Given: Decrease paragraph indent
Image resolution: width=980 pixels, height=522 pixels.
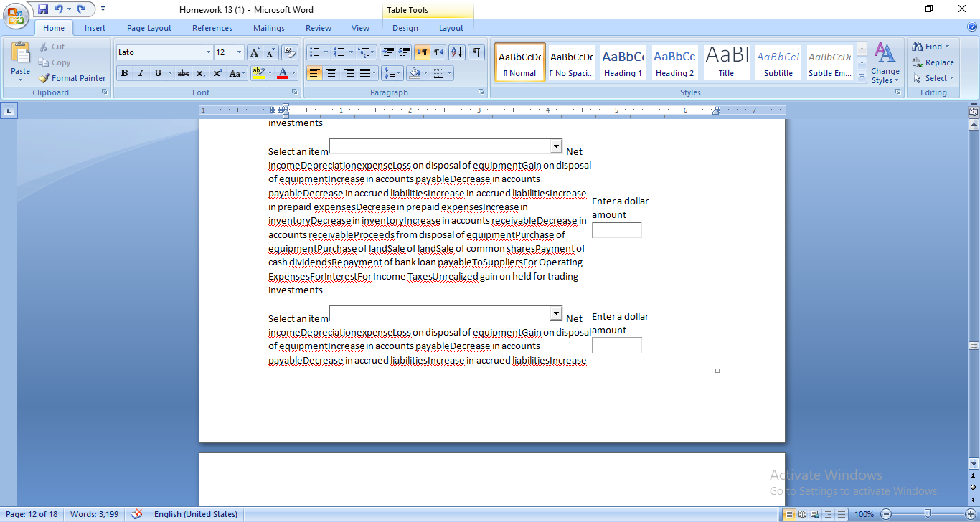Looking at the screenshot, I should click(x=388, y=52).
